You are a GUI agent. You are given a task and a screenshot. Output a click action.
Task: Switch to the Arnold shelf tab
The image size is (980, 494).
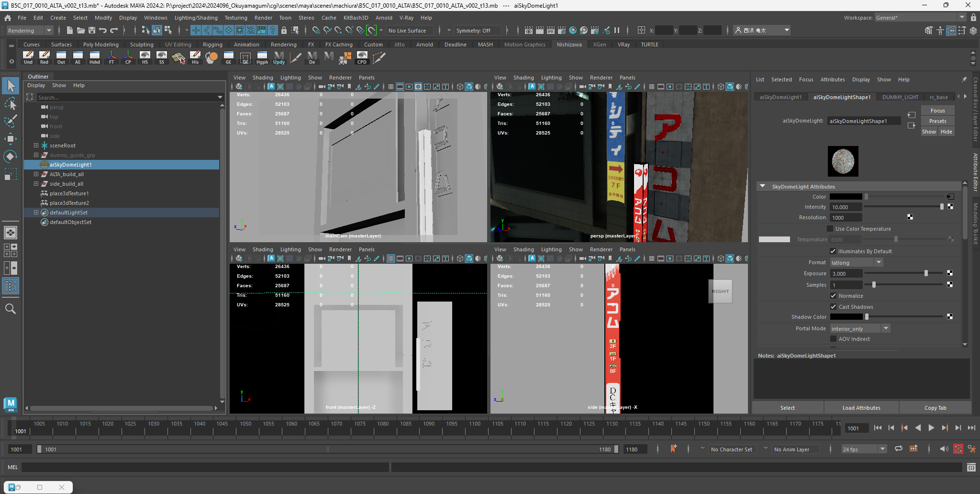(x=424, y=45)
